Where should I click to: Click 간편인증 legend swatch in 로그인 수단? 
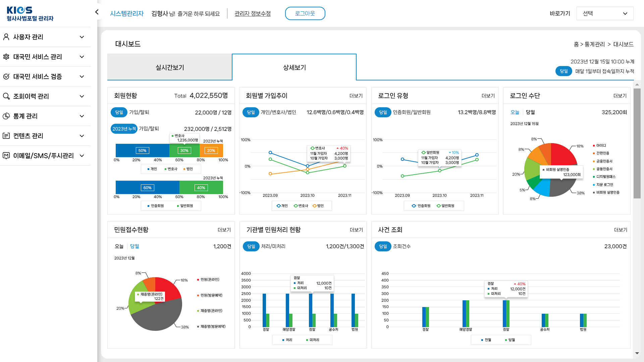[x=593, y=153]
